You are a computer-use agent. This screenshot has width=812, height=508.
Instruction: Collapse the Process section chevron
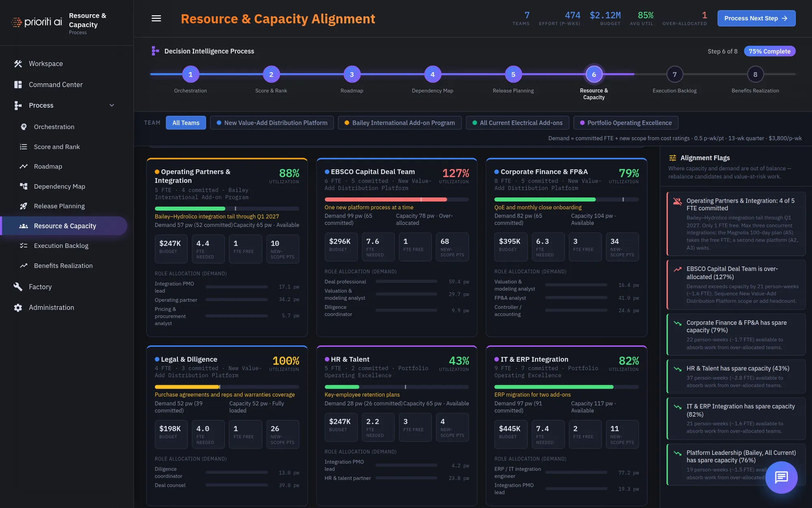tap(112, 105)
